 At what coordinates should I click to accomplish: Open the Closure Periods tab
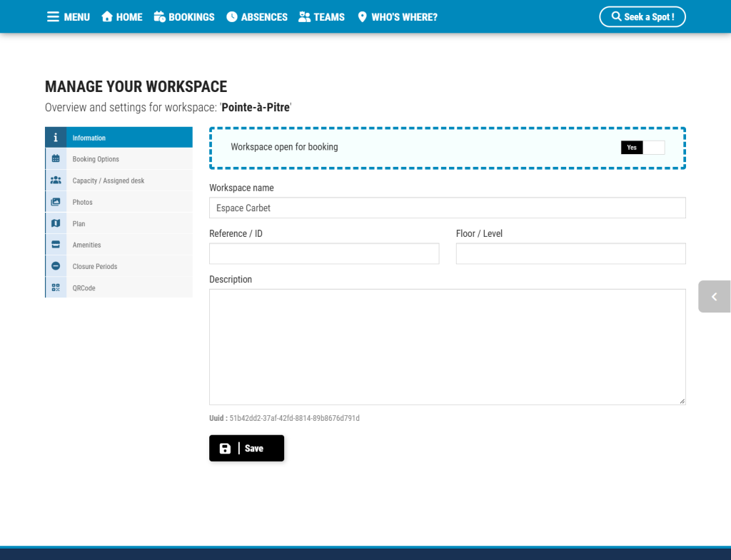119,266
